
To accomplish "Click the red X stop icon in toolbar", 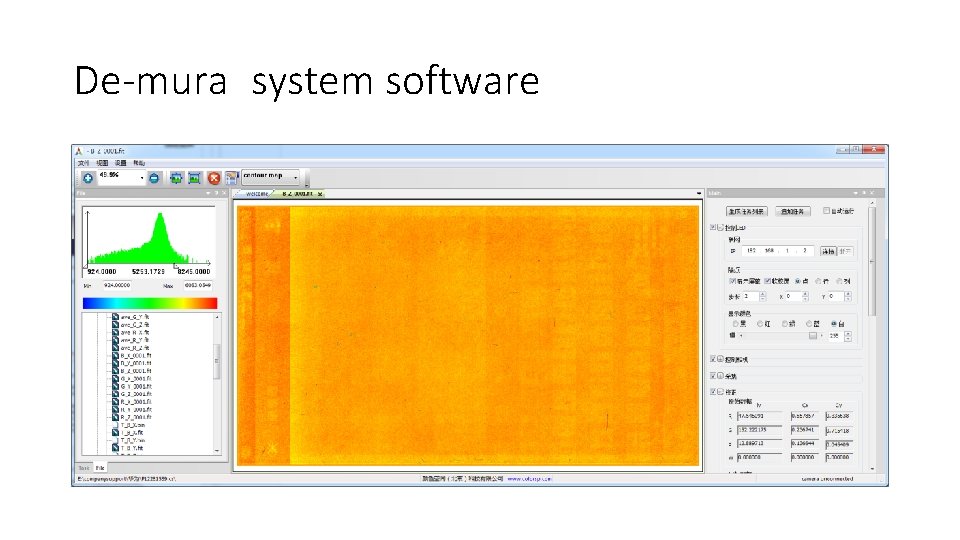I will pos(214,178).
